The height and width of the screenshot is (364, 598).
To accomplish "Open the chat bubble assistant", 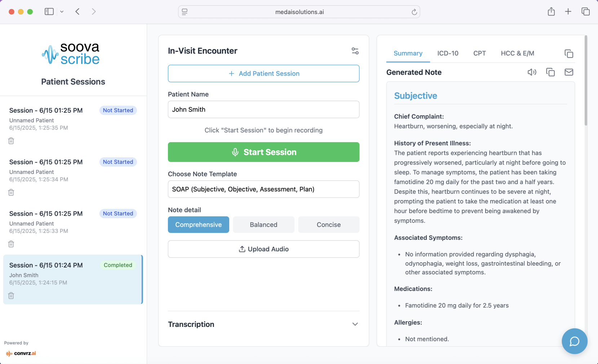I will [x=574, y=341].
